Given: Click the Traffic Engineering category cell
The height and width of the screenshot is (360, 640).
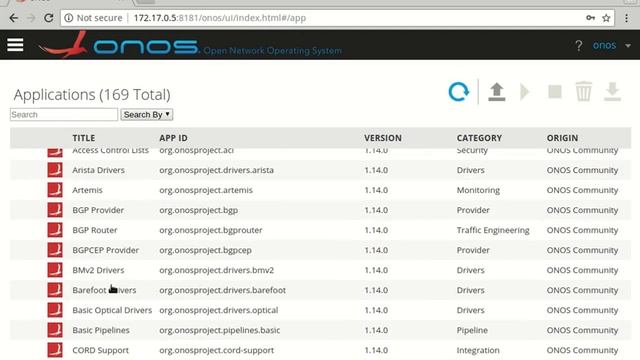Looking at the screenshot, I should 493,230.
